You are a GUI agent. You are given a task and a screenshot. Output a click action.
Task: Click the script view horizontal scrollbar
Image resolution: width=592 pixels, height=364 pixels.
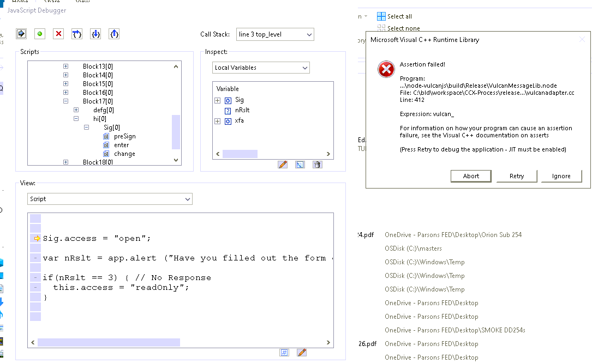109,342
